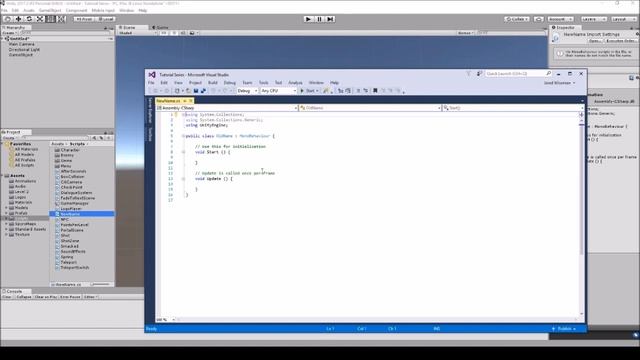Click Unity's Pause button
640x360 pixels.
pyautogui.click(x=319, y=19)
